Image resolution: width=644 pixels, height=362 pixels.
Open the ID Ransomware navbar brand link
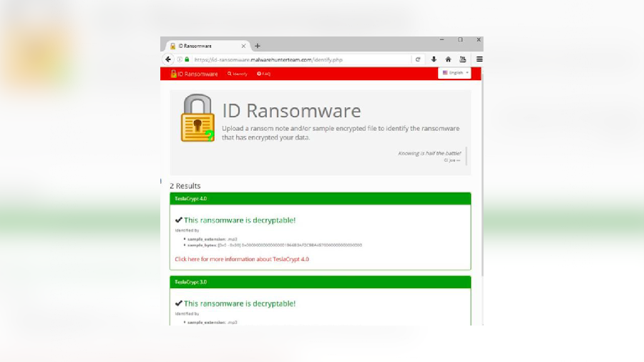(x=194, y=74)
